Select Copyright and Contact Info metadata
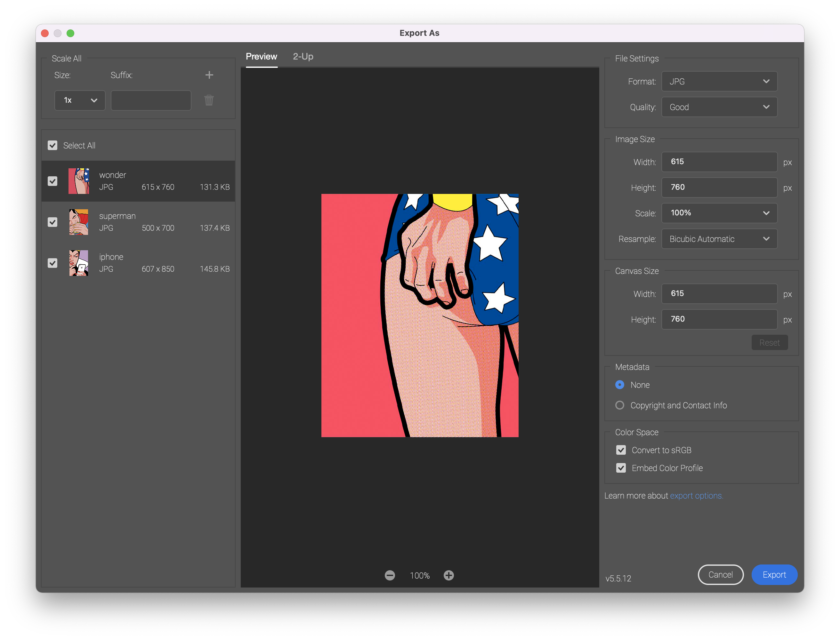840x640 pixels. click(620, 405)
